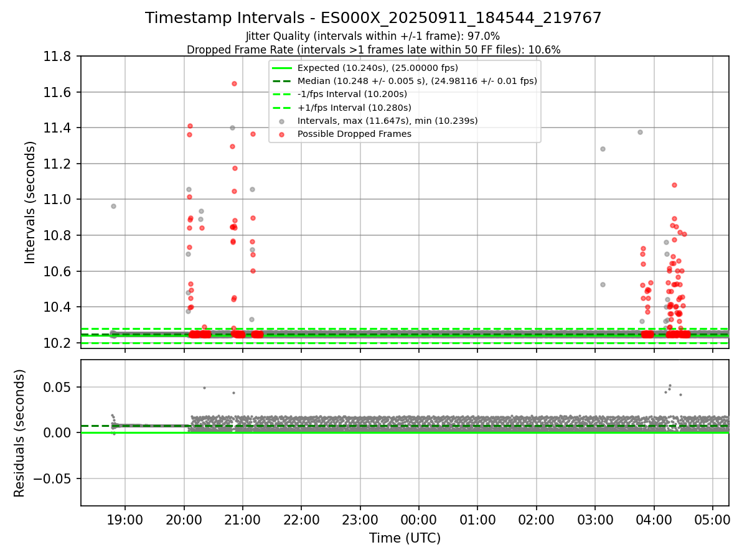Image resolution: width=747 pixels, height=560 pixels.
Task: Click the solid green line sample in the legend
Action: (282, 68)
